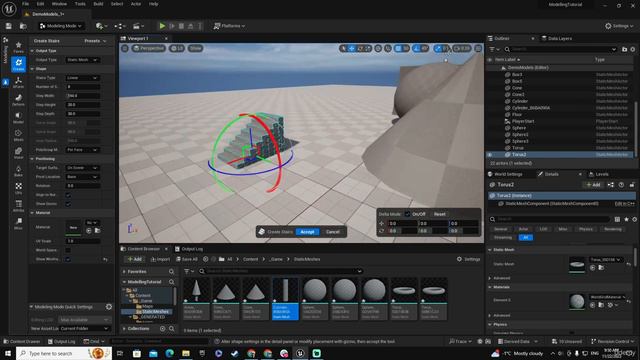Open the Misc tool category

coord(18,223)
